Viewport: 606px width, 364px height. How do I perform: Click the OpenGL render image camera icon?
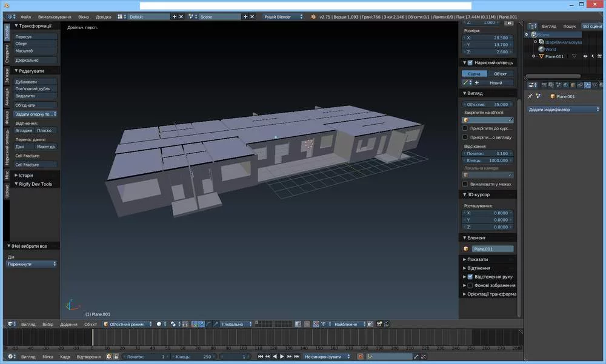378,324
